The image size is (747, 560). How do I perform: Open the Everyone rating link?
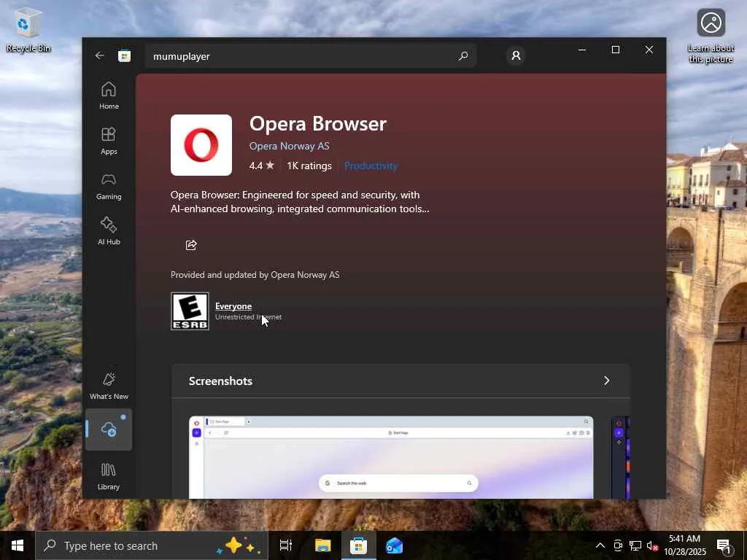233,306
